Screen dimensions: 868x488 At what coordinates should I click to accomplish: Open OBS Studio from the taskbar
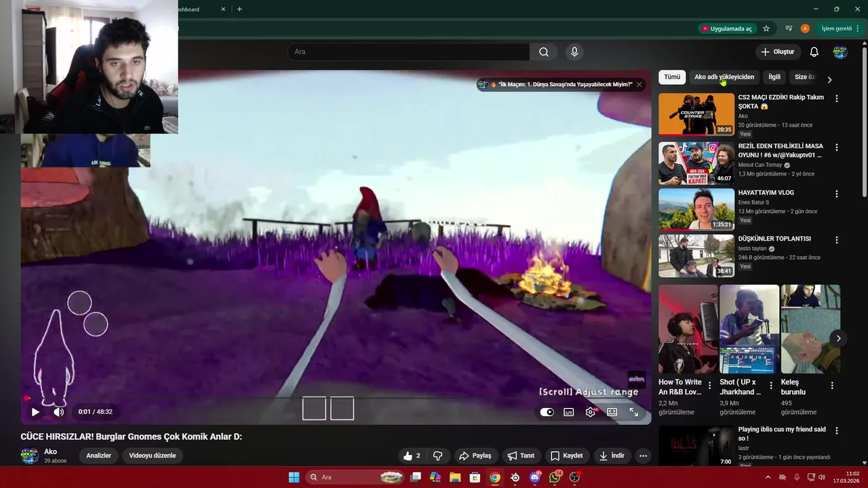pos(575,477)
